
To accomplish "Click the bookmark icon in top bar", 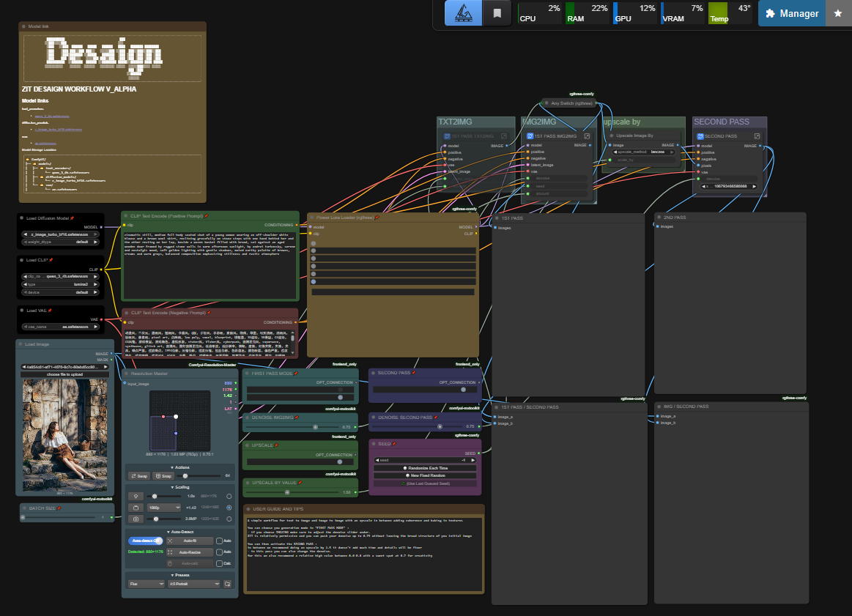I will click(497, 13).
